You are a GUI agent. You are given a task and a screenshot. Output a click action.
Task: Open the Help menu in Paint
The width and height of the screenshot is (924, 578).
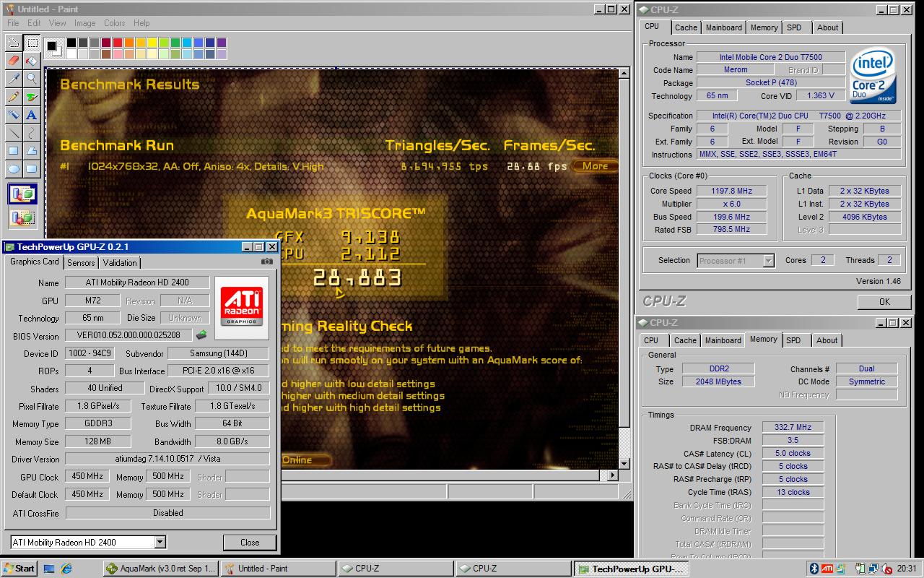coord(141,23)
